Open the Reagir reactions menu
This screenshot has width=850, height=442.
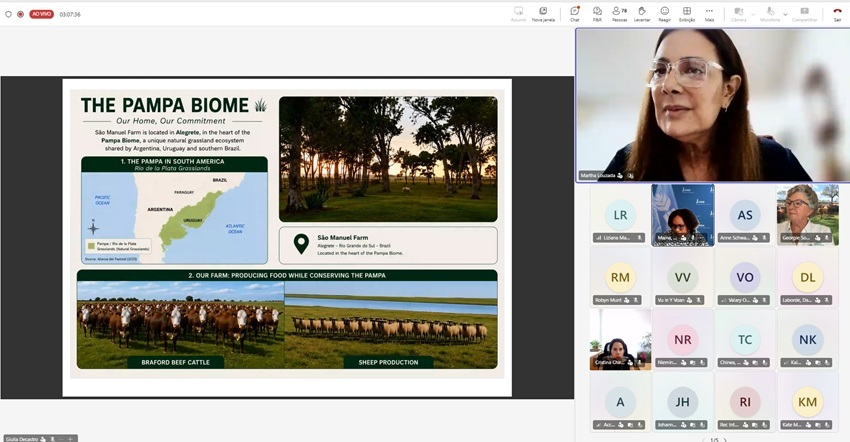(665, 14)
